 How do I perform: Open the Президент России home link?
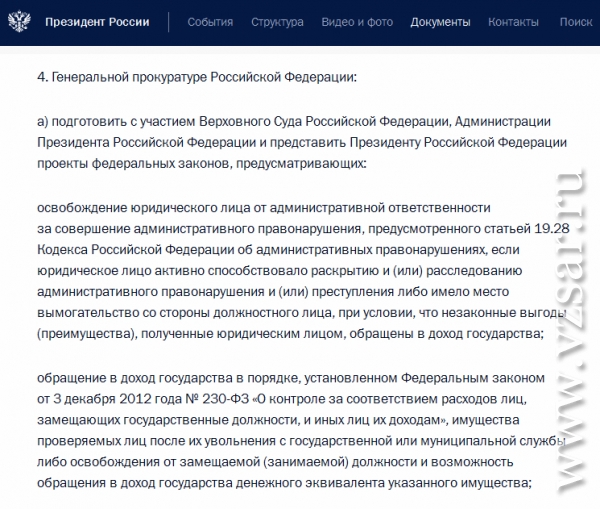tap(97, 22)
